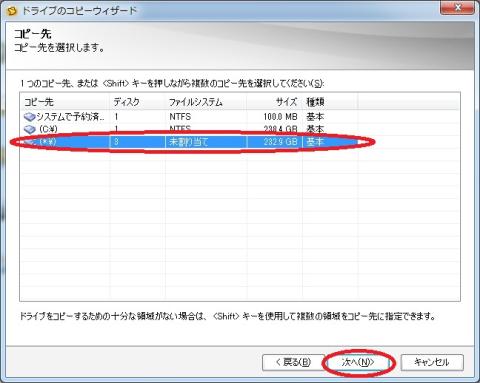This screenshot has width=480, height=383.
Task: Click the 232.9 GB size cell
Action: tap(280, 142)
